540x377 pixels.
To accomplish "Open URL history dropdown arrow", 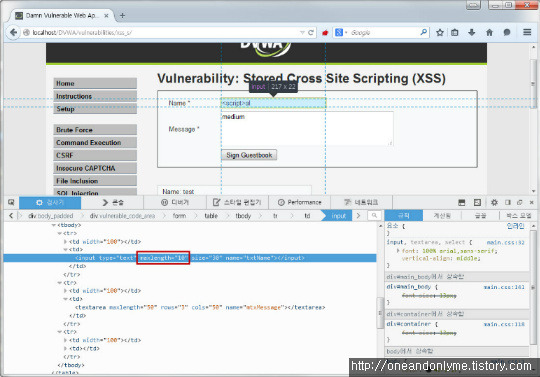I will [302, 32].
